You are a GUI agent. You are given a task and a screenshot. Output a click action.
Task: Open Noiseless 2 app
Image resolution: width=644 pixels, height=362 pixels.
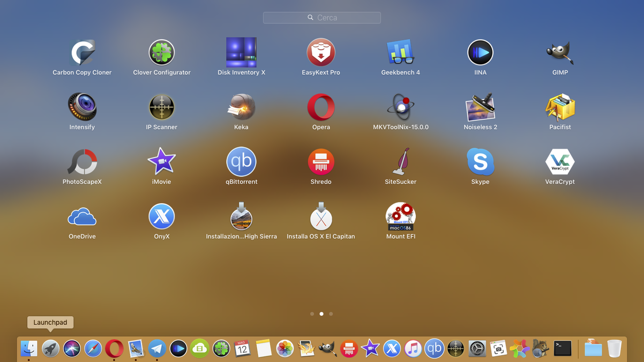click(x=480, y=107)
